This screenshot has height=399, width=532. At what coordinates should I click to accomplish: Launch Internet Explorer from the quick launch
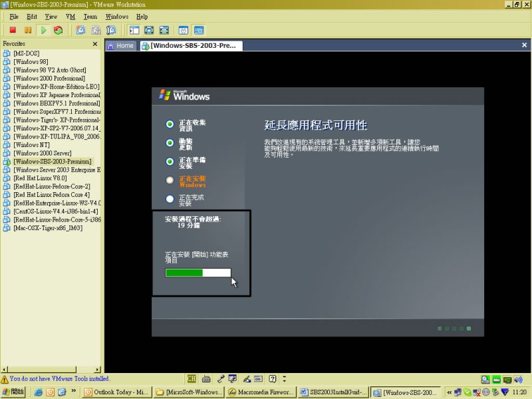pyautogui.click(x=39, y=392)
